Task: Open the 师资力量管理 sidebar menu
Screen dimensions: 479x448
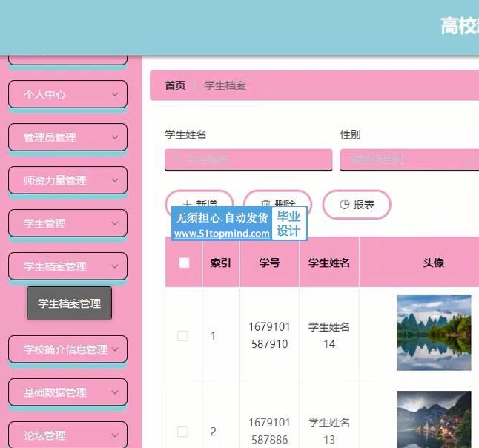Action: tap(67, 180)
